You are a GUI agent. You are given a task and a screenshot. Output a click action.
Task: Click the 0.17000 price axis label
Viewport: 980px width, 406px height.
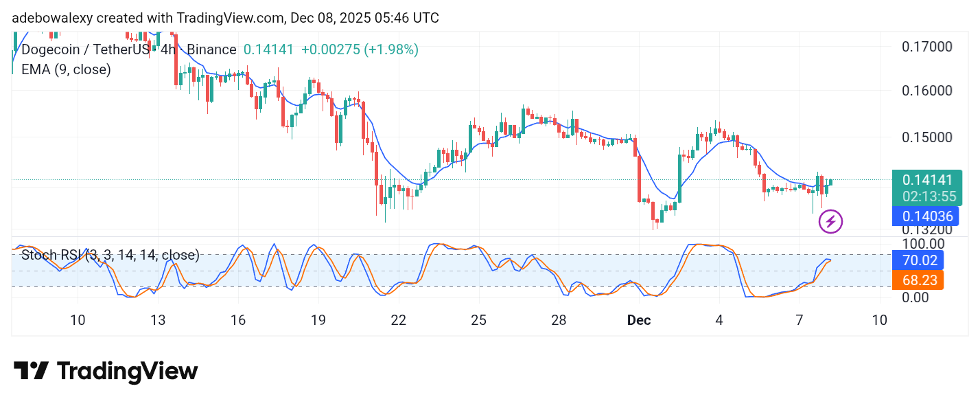point(927,47)
